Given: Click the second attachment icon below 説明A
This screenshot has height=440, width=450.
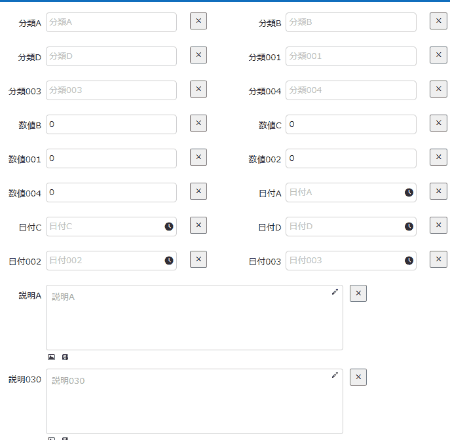Looking at the screenshot, I should tap(65, 357).
